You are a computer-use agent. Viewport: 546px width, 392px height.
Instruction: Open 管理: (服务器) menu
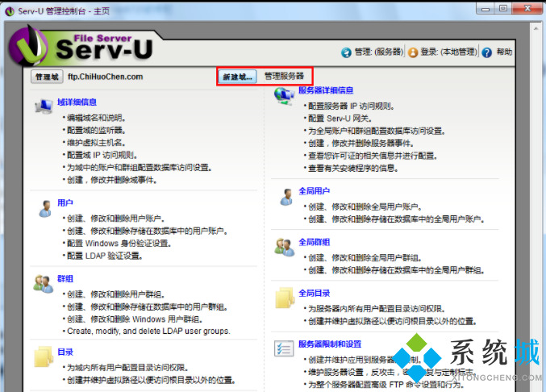379,52
